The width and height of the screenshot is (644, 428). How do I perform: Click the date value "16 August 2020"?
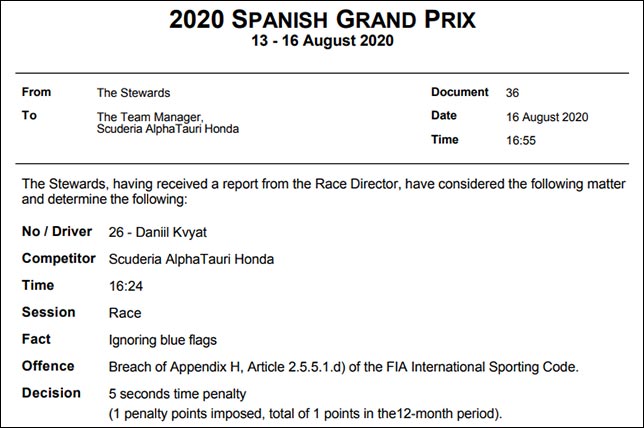[548, 116]
